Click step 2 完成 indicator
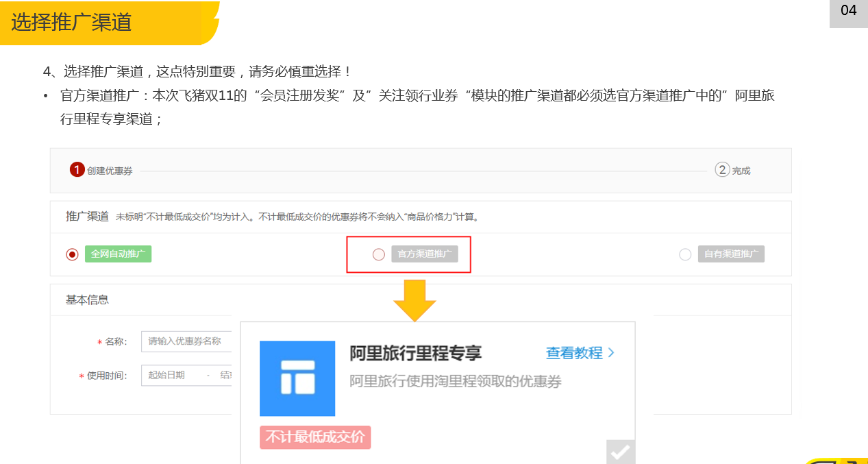The image size is (868, 464). tap(733, 170)
